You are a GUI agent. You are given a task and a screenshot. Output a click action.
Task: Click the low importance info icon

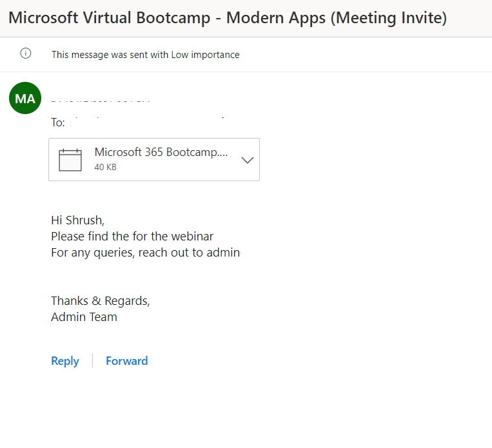click(x=26, y=54)
